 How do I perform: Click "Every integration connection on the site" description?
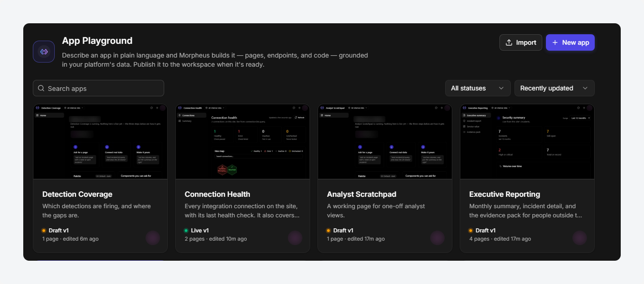[242, 210]
